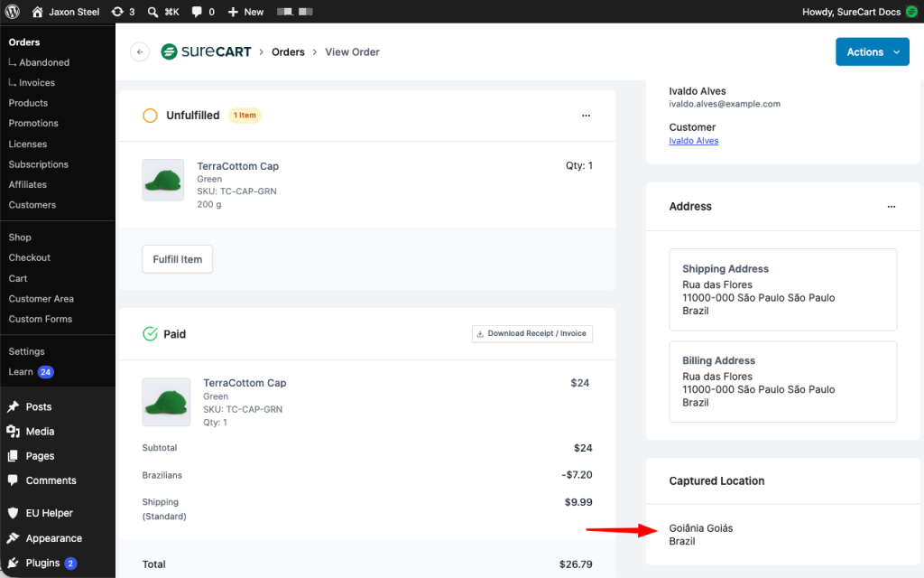Open the Orders breadcrumb link
The height and width of the screenshot is (578, 924).
click(x=288, y=51)
